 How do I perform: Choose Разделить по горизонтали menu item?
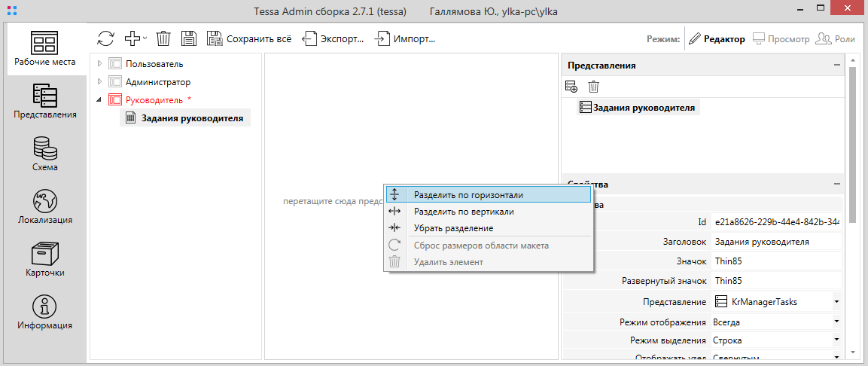pyautogui.click(x=468, y=194)
